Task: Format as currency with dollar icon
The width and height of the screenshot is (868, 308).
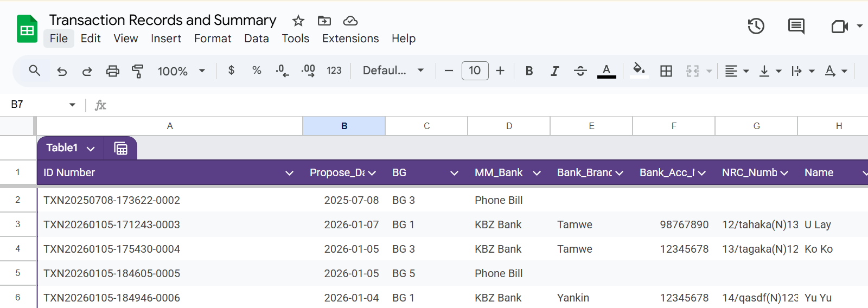Action: pos(232,70)
